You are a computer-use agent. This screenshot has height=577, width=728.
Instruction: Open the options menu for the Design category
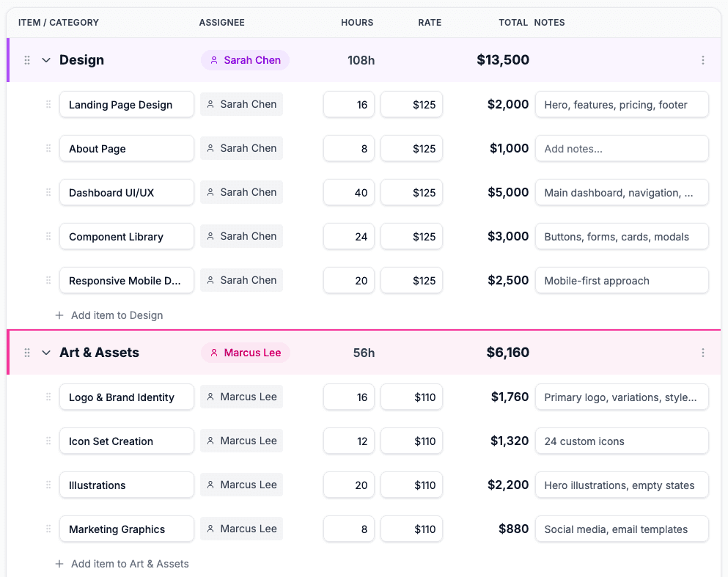tap(703, 60)
